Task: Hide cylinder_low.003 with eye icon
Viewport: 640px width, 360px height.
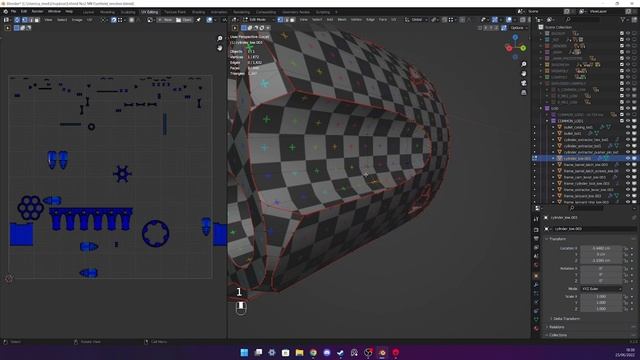Action: tap(628, 158)
